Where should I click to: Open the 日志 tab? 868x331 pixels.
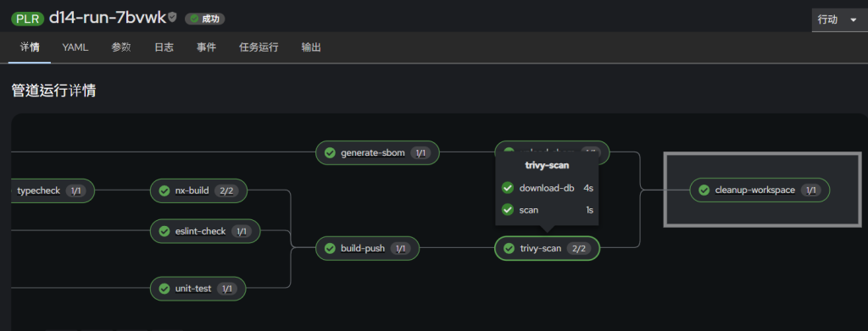point(164,47)
